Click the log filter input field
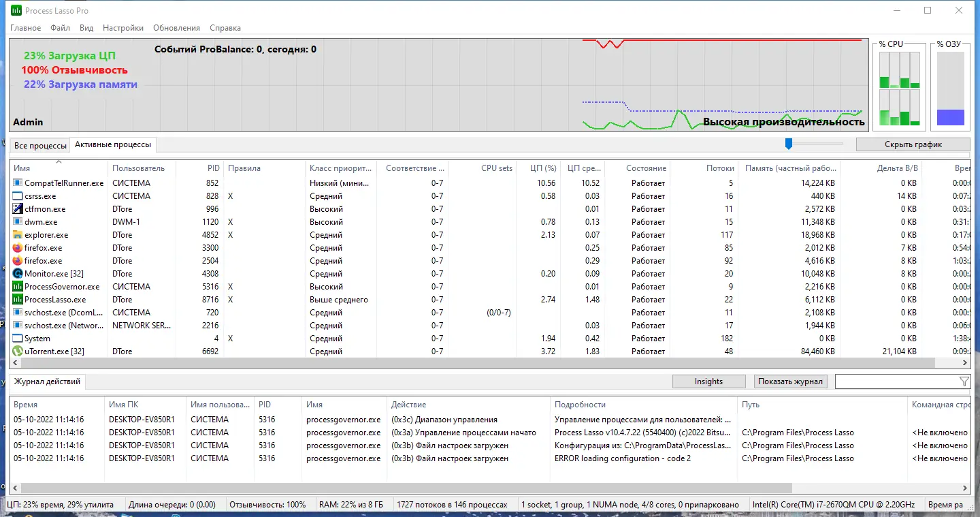 (896, 381)
